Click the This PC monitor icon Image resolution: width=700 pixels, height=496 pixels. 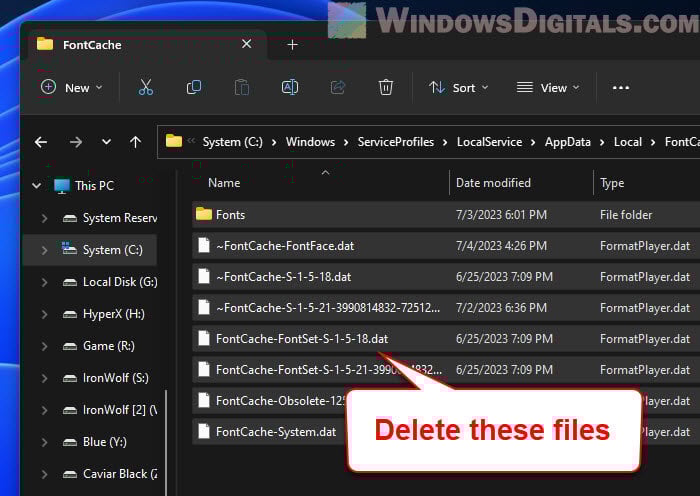[x=62, y=186]
